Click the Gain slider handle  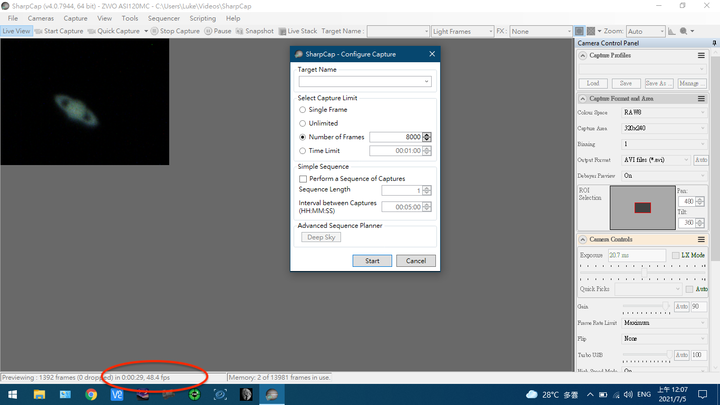pos(665,306)
